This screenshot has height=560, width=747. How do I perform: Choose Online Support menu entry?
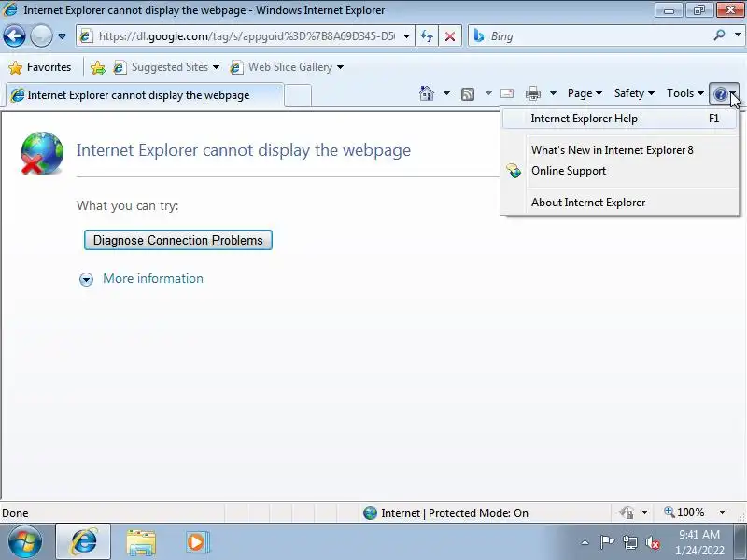click(620, 171)
